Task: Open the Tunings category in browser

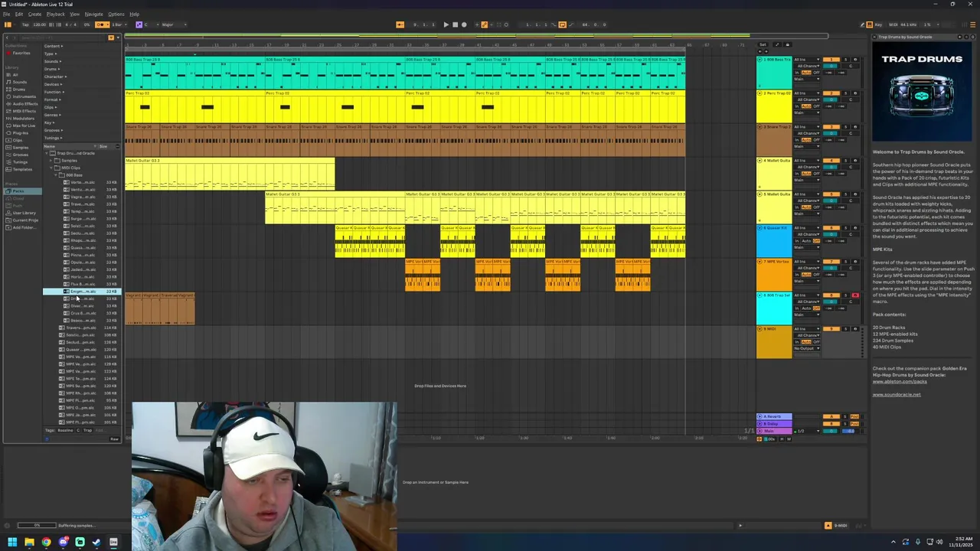Action: 20,161
